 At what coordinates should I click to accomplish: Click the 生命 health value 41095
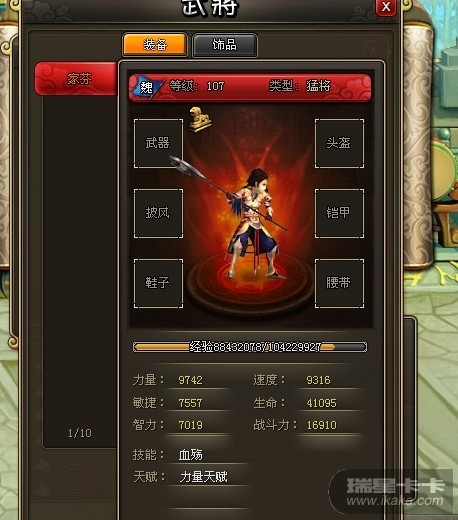322,403
